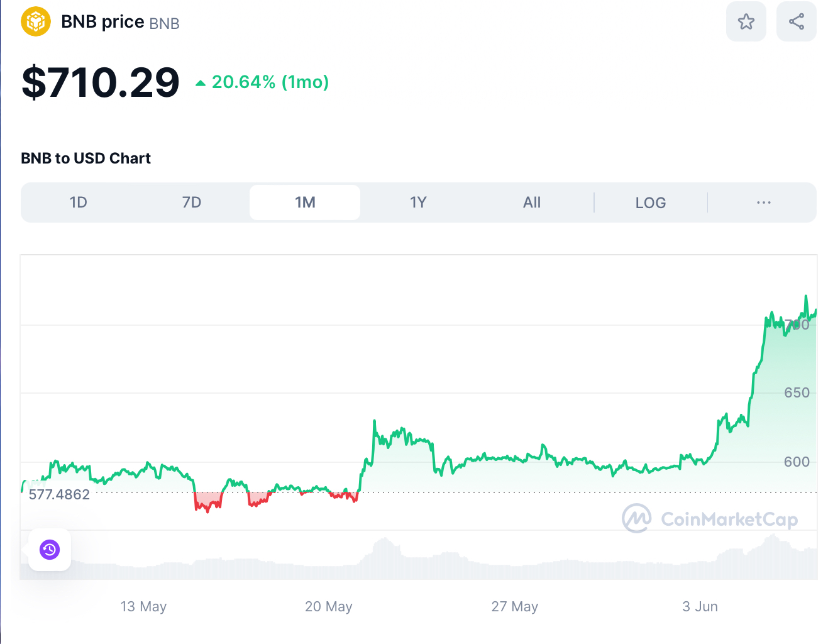Click the BNB to USD Chart title
This screenshot has width=828, height=644.
click(x=86, y=158)
